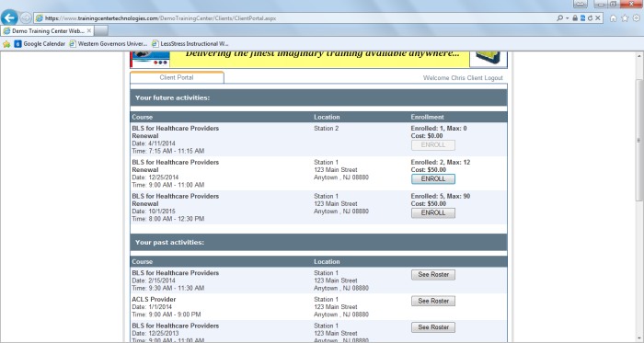Select the Client Portal tab
Screen dimensions: 644x343
click(177, 77)
